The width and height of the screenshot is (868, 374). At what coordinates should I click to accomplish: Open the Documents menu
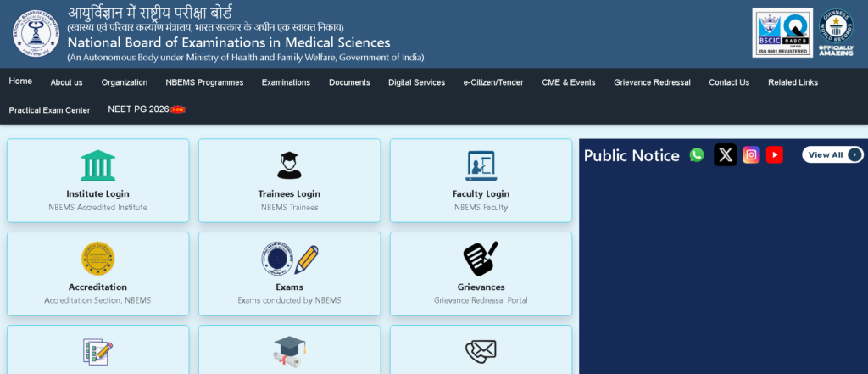click(x=349, y=82)
